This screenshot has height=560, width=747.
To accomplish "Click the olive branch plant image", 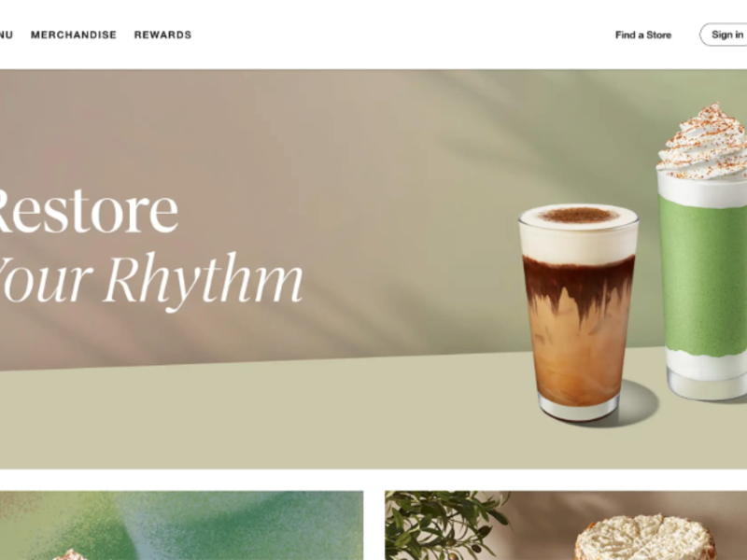I will [445, 524].
